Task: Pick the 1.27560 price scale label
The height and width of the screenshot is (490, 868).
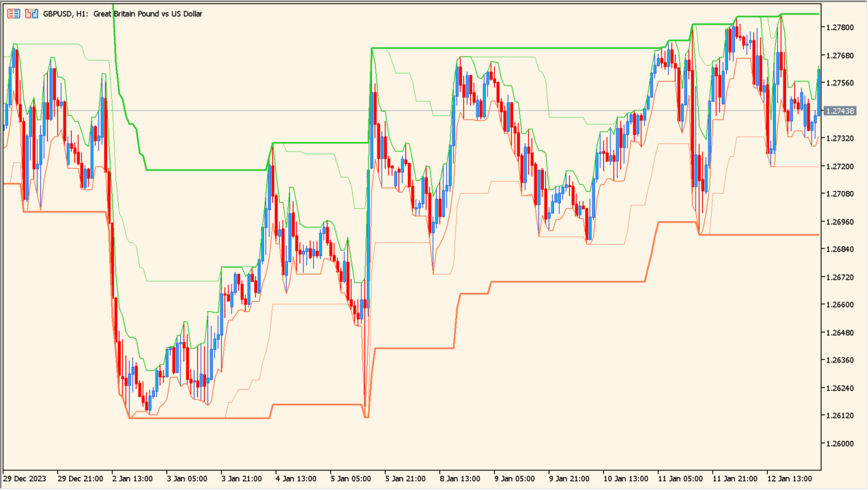Action: (840, 83)
